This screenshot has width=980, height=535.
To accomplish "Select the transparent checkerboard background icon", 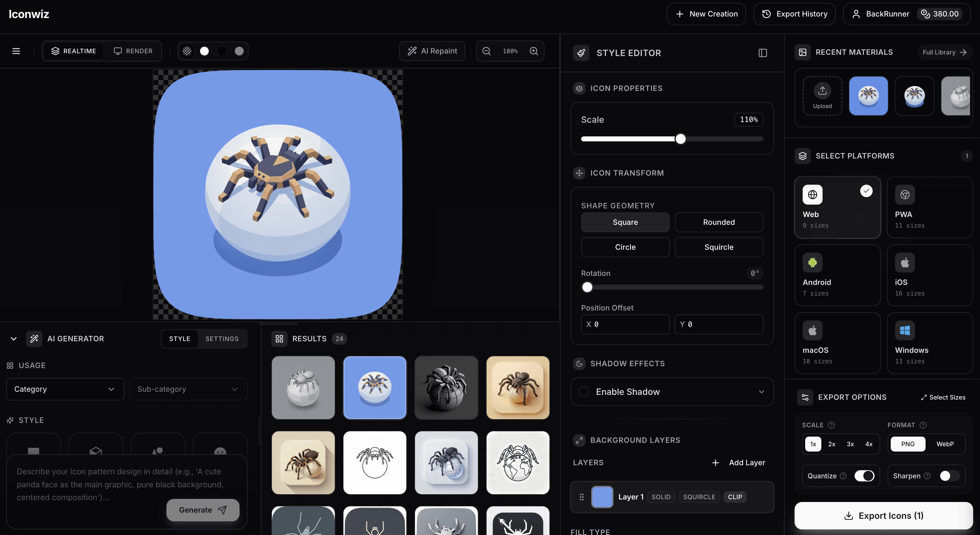I will pyautogui.click(x=187, y=51).
